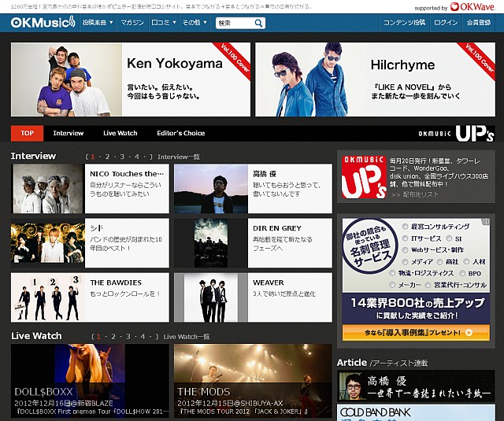
Task: Select the メーカー radio option
Action: pos(392,285)
